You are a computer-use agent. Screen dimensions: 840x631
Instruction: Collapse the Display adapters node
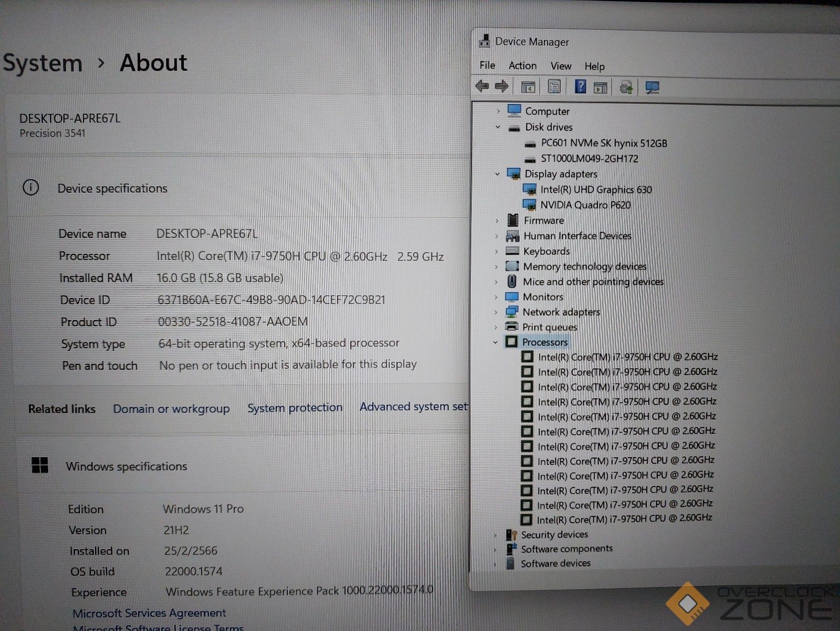(497, 174)
